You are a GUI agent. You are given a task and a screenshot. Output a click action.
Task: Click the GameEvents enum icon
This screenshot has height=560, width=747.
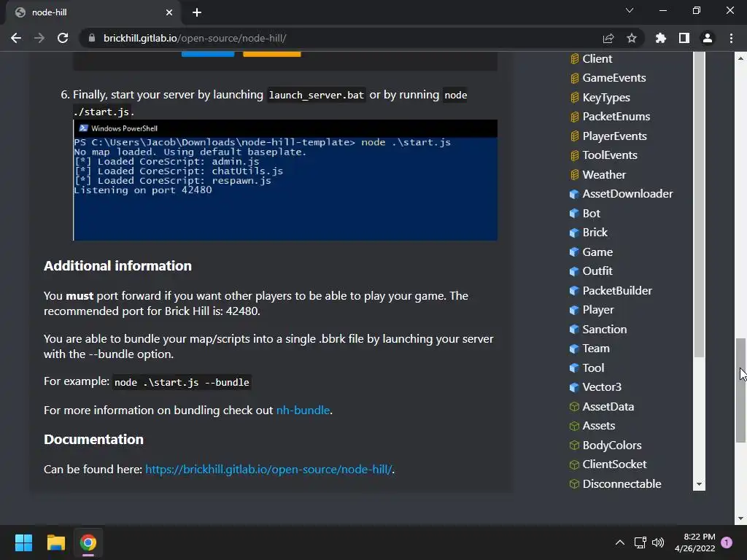pyautogui.click(x=575, y=78)
